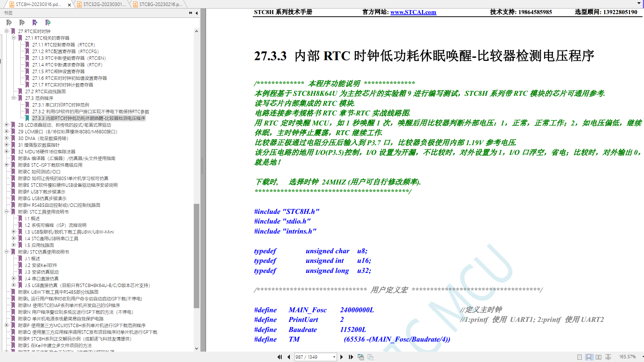Expand the 32 MDU16硬件16位乘除法器 node
Viewport: 644px width, 362px height.
[x=6, y=151]
